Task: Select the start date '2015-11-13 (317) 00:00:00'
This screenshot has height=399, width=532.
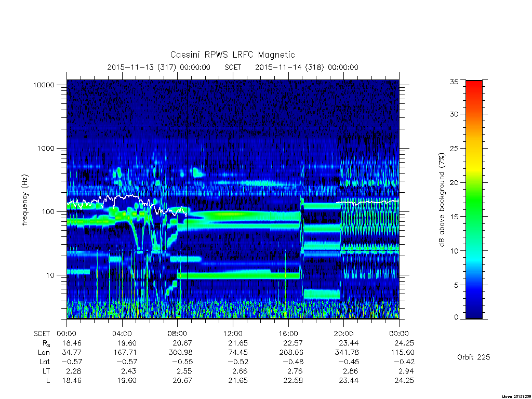Action: 159,67
